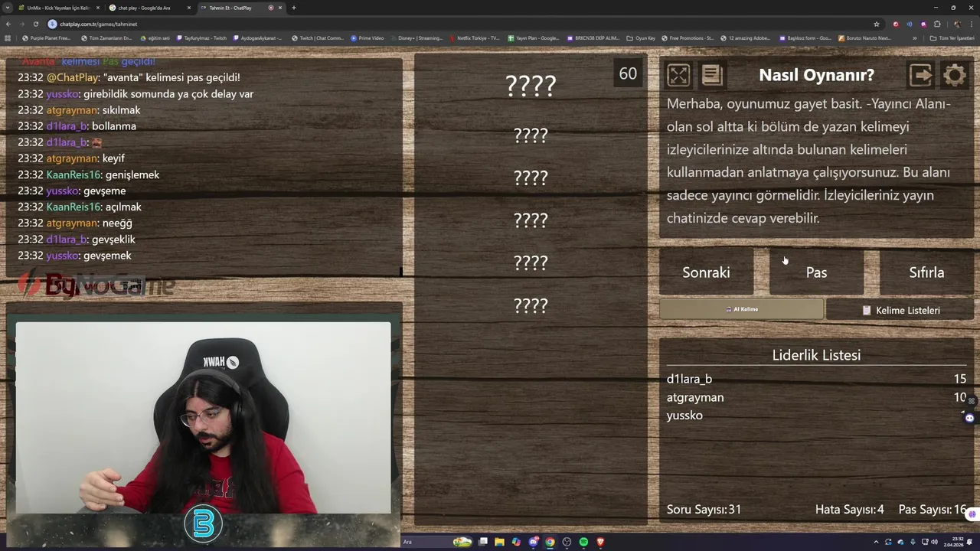980x551 pixels.
Task: Open the Prime Video bookmark
Action: tap(367, 37)
